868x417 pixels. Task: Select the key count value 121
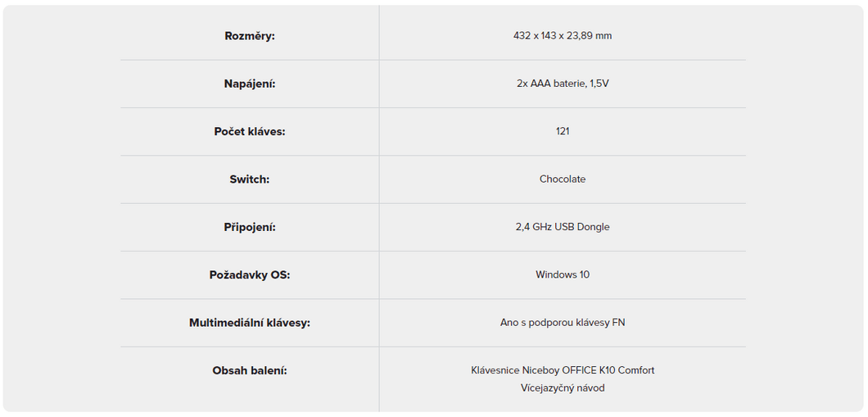click(x=563, y=131)
